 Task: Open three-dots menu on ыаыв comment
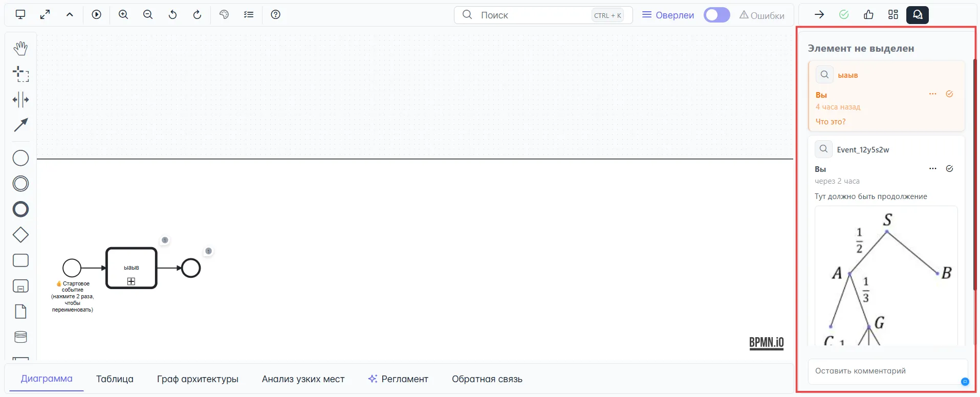pyautogui.click(x=932, y=94)
